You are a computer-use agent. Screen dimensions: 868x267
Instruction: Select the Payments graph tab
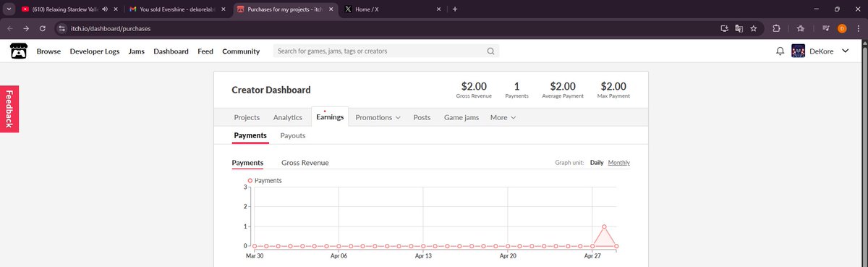click(247, 163)
